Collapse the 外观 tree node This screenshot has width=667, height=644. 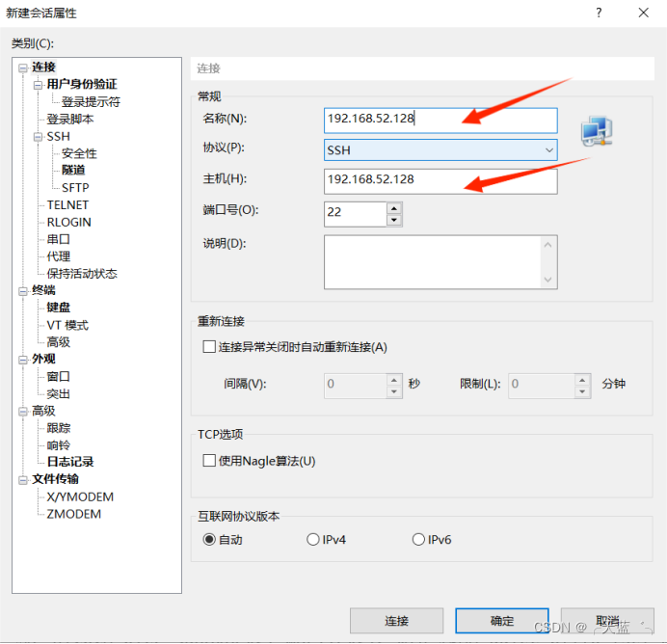[x=23, y=360]
